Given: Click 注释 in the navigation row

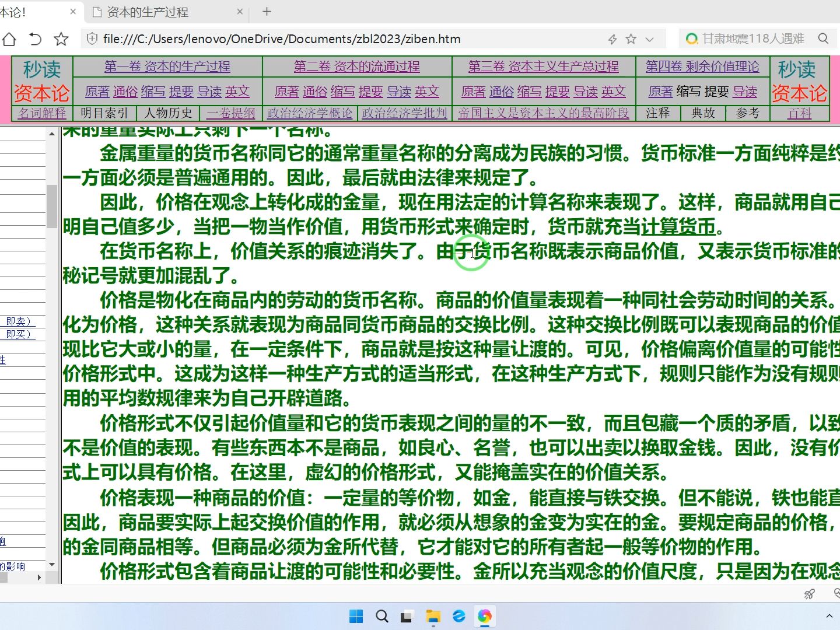Looking at the screenshot, I should pos(658,113).
